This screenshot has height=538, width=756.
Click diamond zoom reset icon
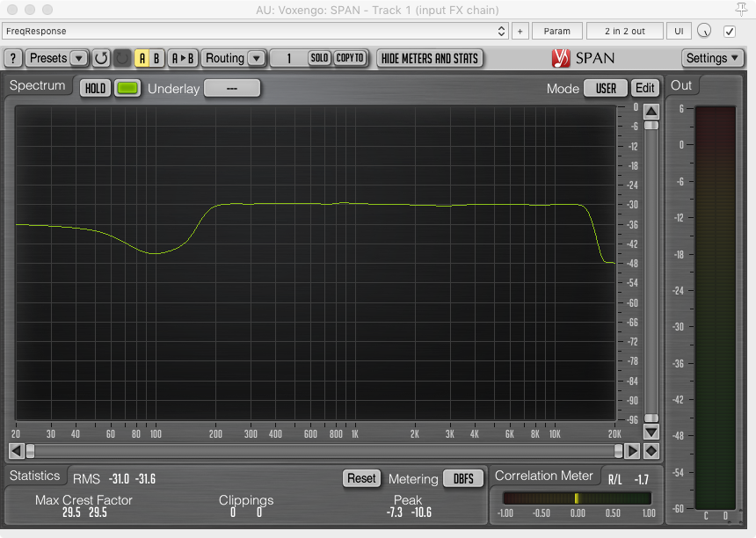(651, 451)
